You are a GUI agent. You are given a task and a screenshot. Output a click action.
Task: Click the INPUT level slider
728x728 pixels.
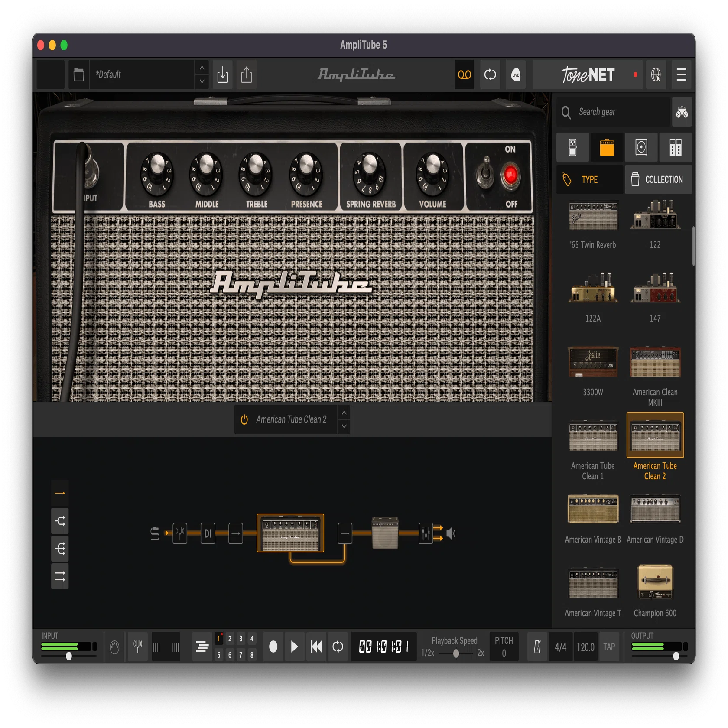click(69, 656)
